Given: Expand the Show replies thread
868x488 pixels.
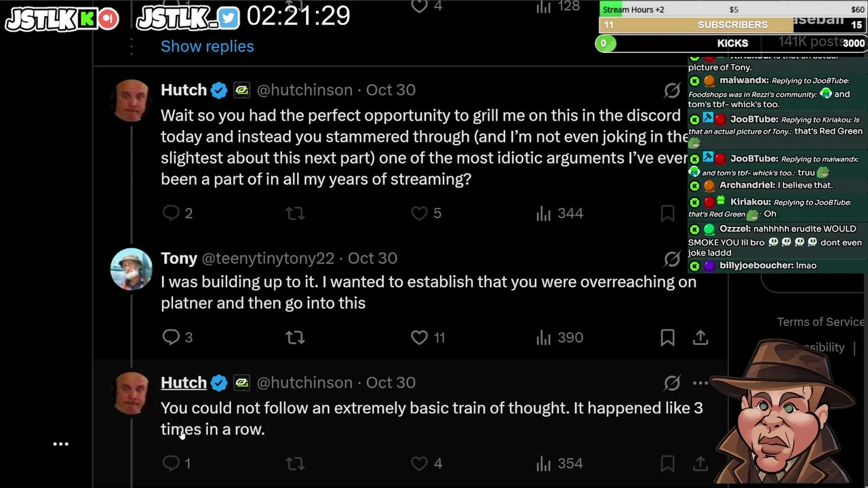Looking at the screenshot, I should pyautogui.click(x=207, y=46).
